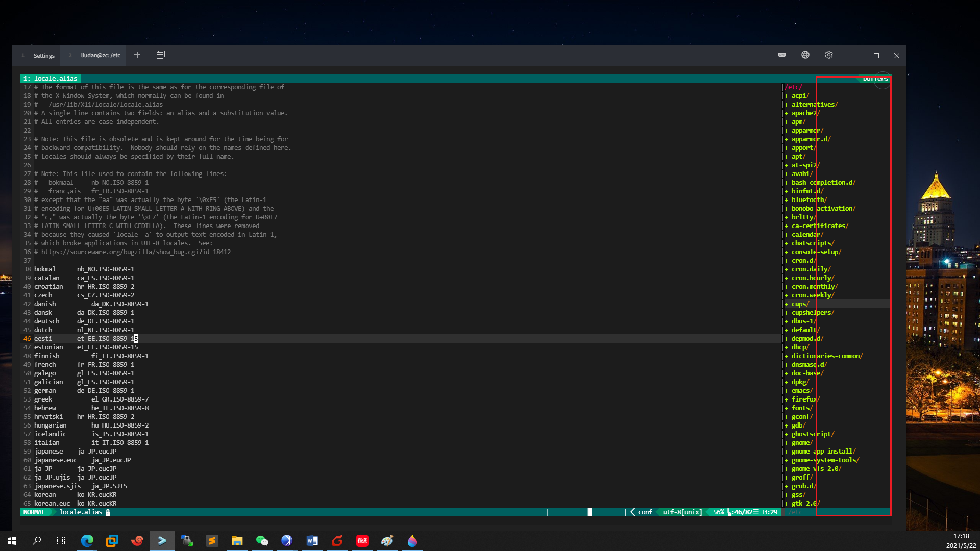Click the keyboard icon in the title bar
The width and height of the screenshot is (980, 551).
click(x=781, y=55)
